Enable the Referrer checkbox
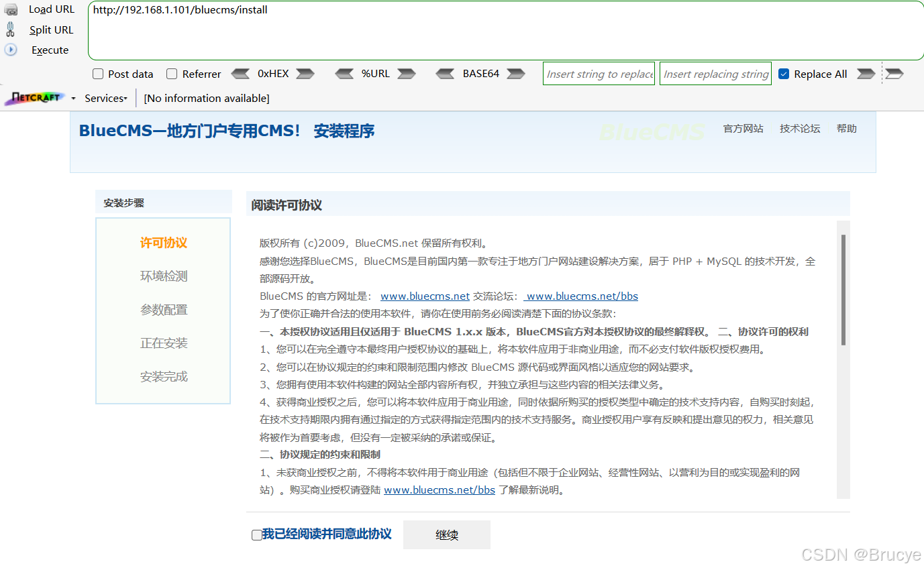924x570 pixels. pyautogui.click(x=172, y=74)
